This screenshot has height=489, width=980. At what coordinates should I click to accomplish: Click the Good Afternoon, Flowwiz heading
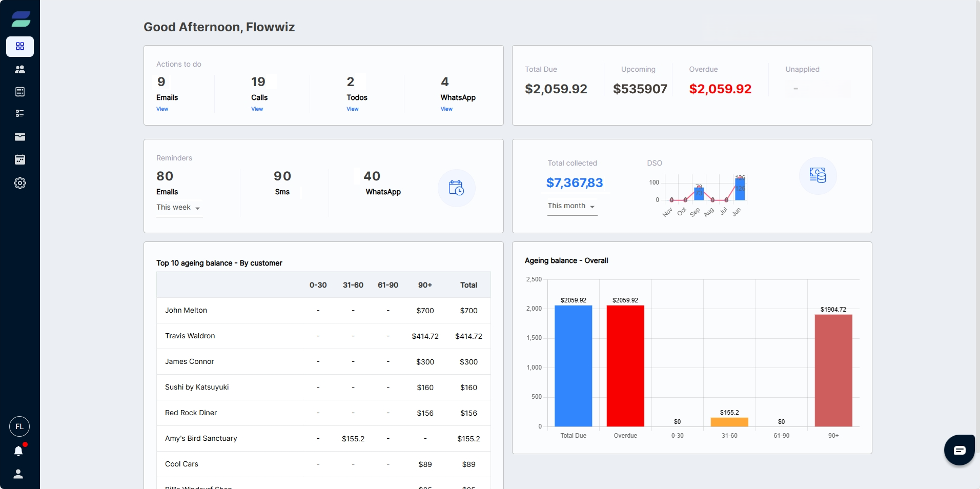coord(219,27)
